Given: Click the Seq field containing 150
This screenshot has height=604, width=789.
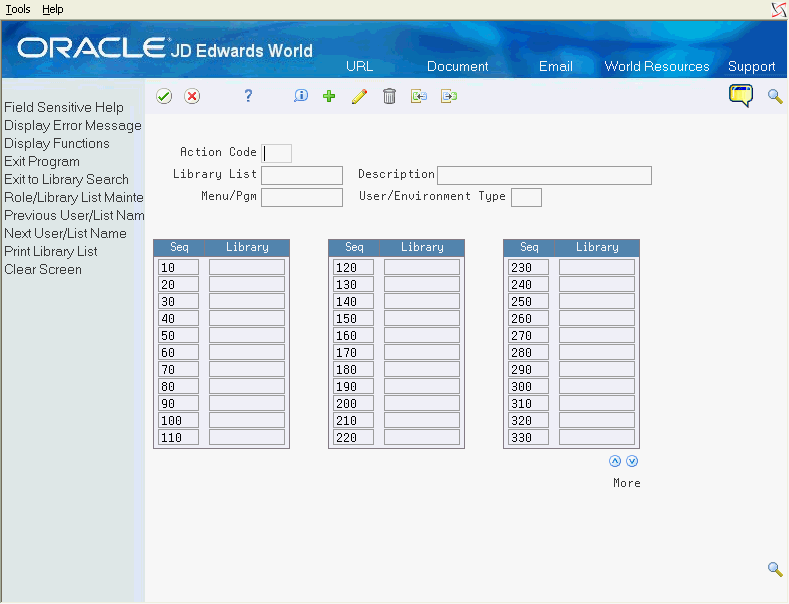Looking at the screenshot, I should 354,318.
